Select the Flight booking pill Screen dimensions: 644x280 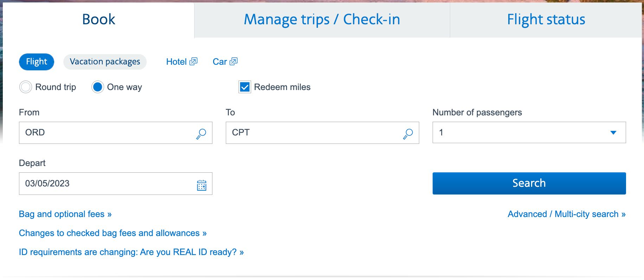click(x=36, y=62)
